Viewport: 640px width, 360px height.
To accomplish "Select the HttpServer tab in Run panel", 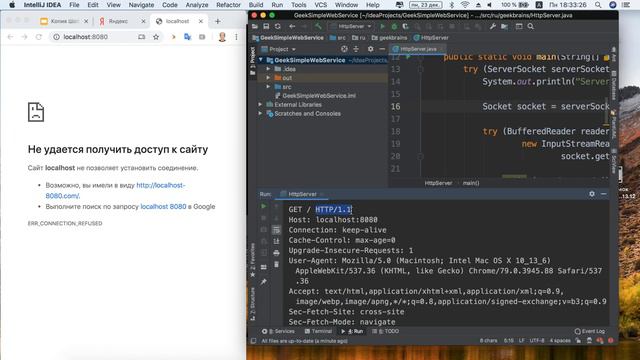I will click(x=302, y=194).
